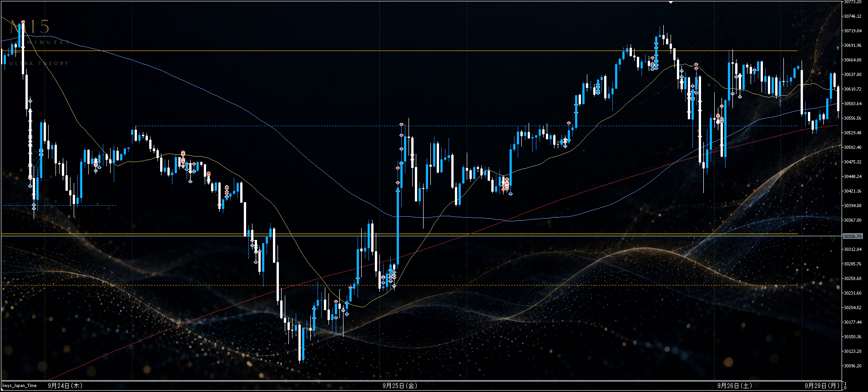This screenshot has width=868, height=392.
Task: Click the 30231.60 price scale label
Action: tap(853, 293)
